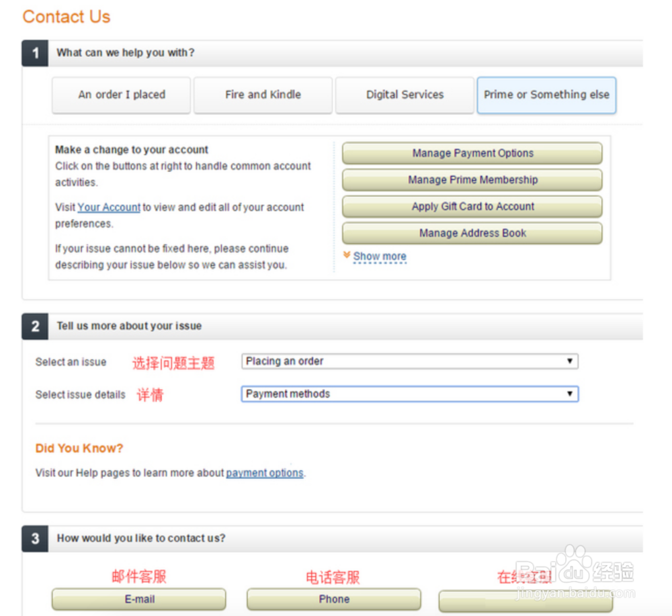Viewport: 672px width, 616px height.
Task: Click the Manage Payment Options button
Action: tap(472, 153)
